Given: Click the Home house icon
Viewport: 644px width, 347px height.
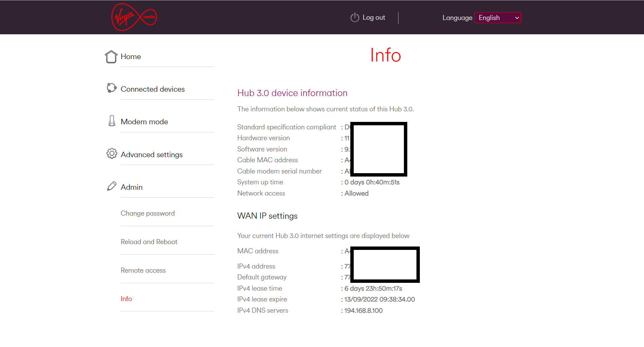Looking at the screenshot, I should (111, 57).
